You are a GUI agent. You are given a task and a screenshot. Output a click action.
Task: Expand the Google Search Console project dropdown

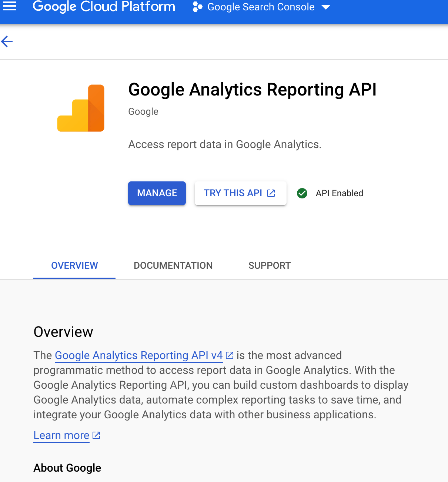point(326,7)
